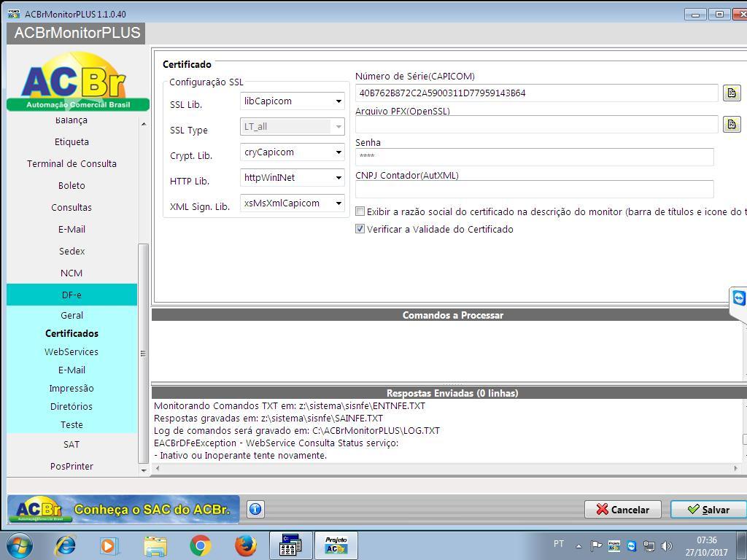Viewport: 747px width, 560px height.
Task: Click Salvar button
Action: 709,510
